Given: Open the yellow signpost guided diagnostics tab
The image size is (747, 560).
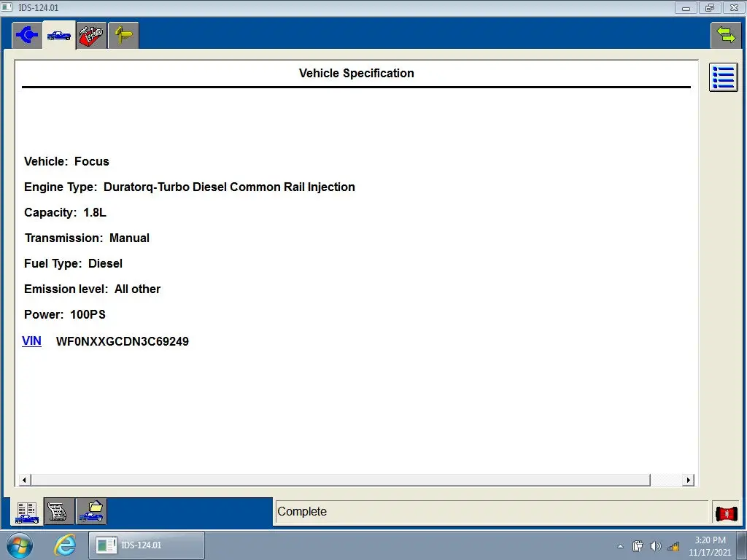Looking at the screenshot, I should 123,35.
